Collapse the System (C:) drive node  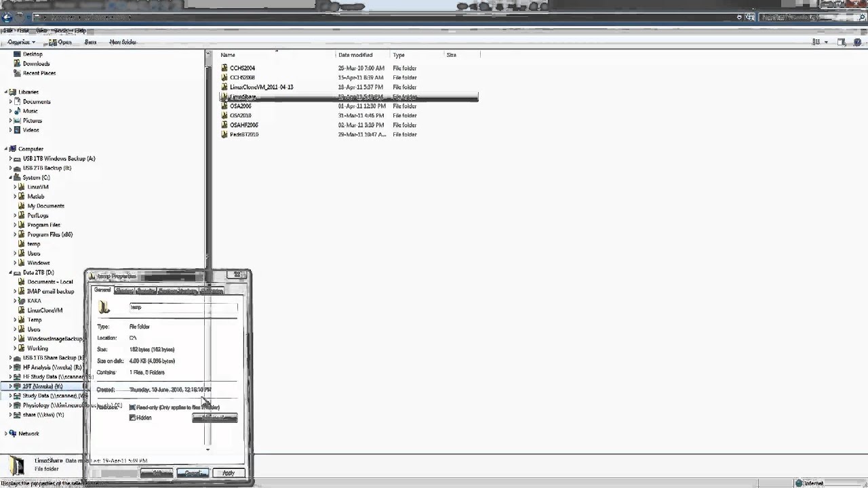11,178
